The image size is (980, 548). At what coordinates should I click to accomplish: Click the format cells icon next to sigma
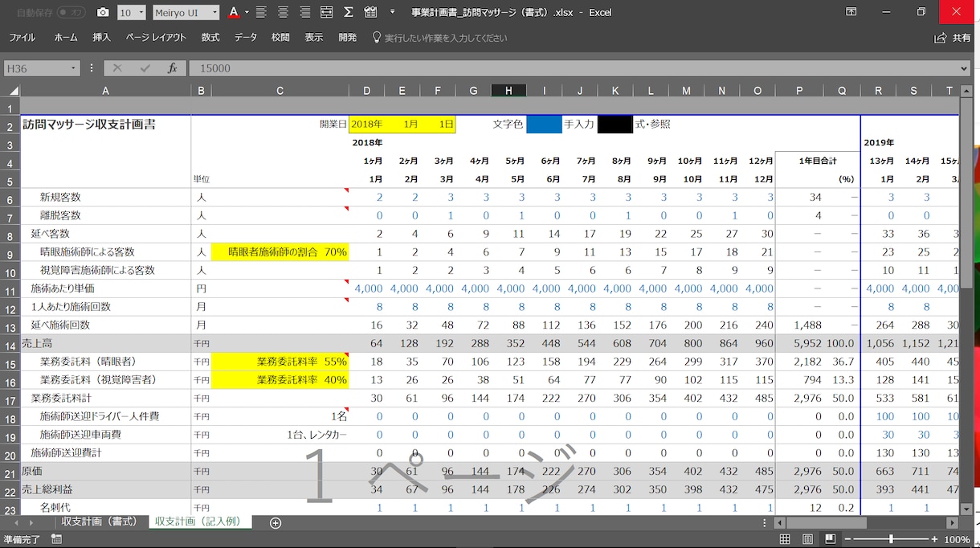coord(370,12)
